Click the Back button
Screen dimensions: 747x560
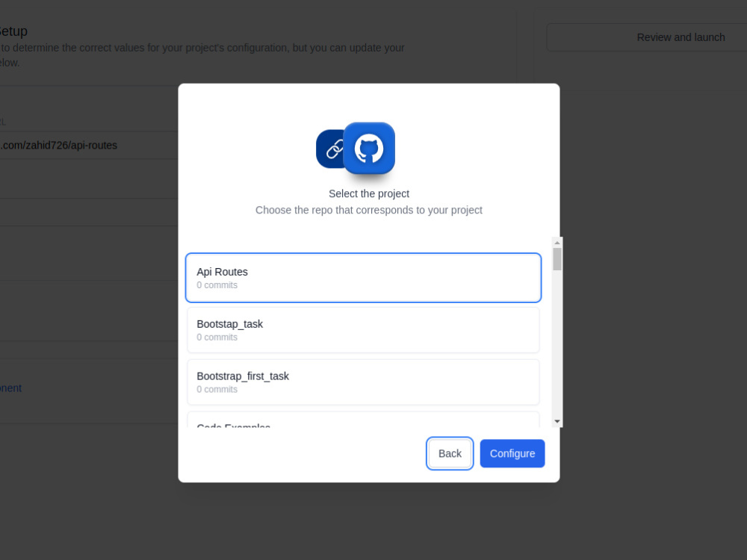point(450,453)
